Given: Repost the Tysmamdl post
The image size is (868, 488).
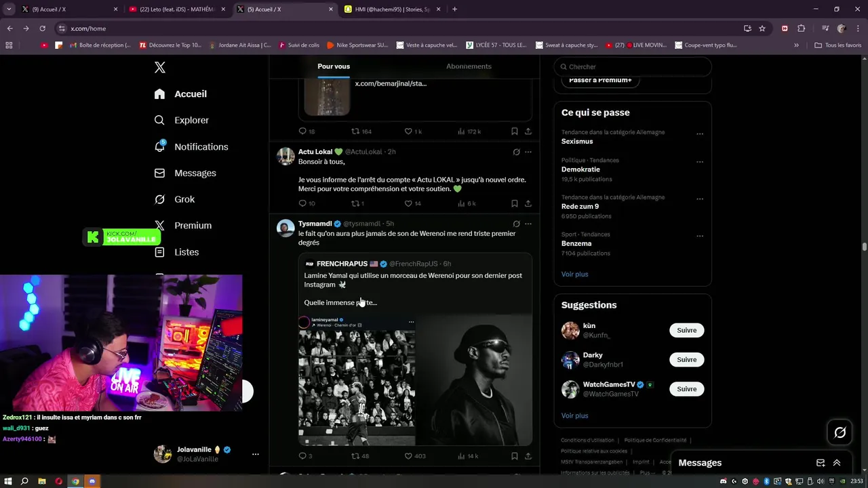Looking at the screenshot, I should pyautogui.click(x=355, y=456).
